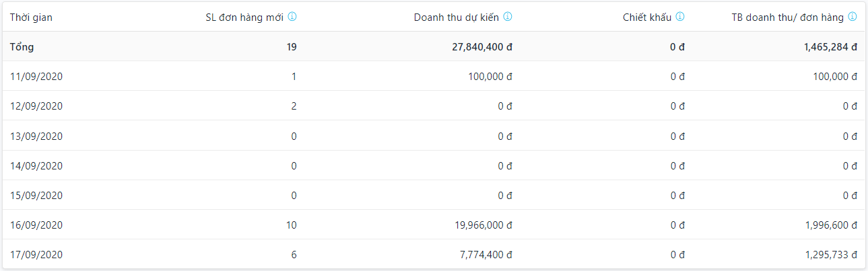Viewport: 868px width, 271px height.
Task: Click TB doanh thu/ đơn hàng header
Action: tap(787, 17)
